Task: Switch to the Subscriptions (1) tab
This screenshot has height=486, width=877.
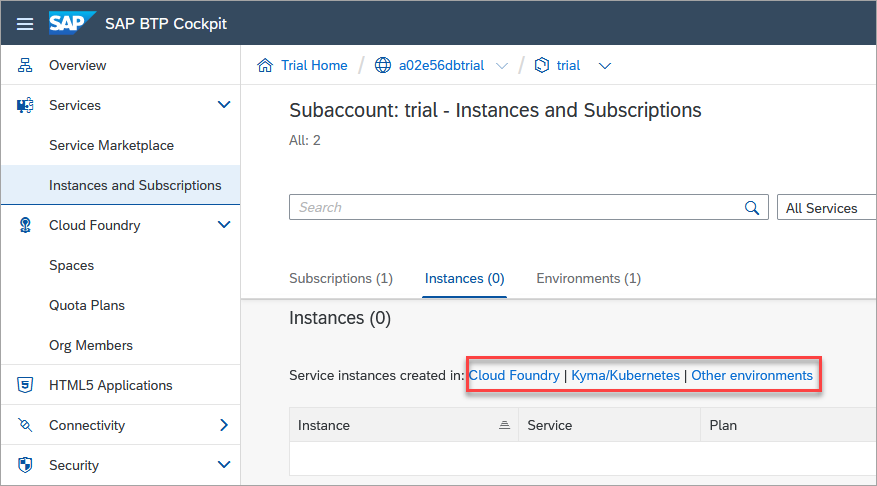Action: 341,279
